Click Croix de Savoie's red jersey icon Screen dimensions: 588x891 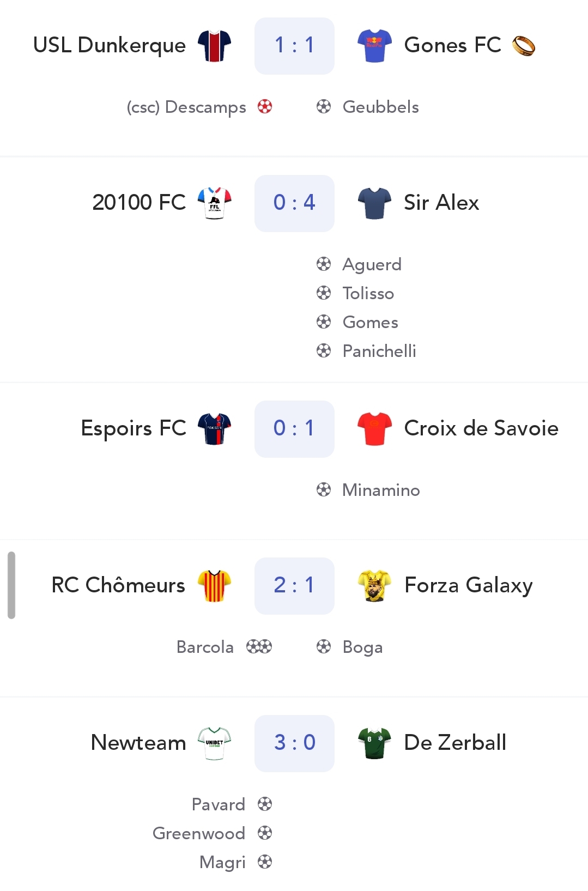point(374,428)
